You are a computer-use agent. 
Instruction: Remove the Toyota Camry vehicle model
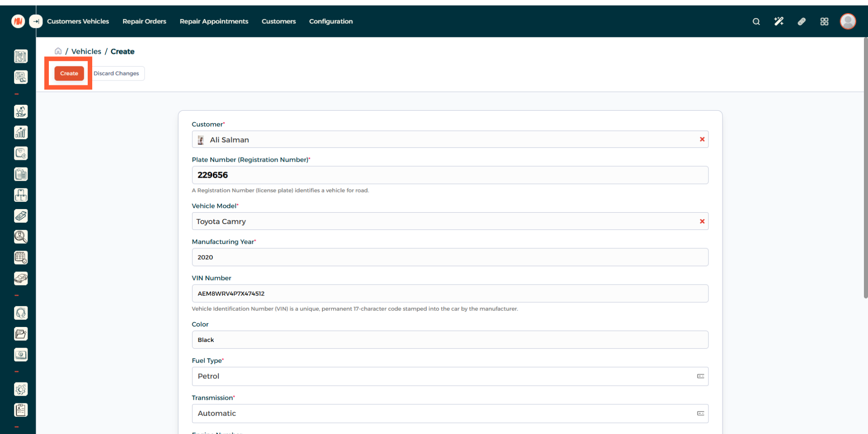pyautogui.click(x=702, y=221)
